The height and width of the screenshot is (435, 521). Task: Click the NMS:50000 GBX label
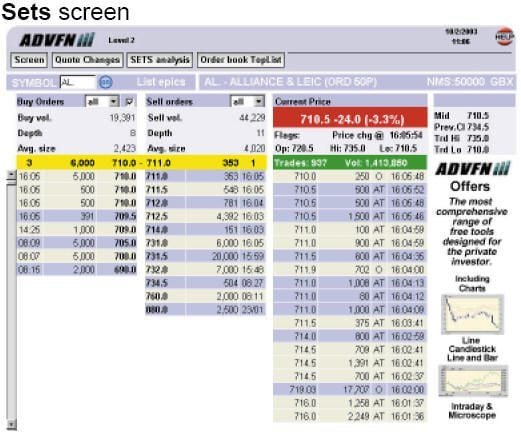click(x=470, y=82)
